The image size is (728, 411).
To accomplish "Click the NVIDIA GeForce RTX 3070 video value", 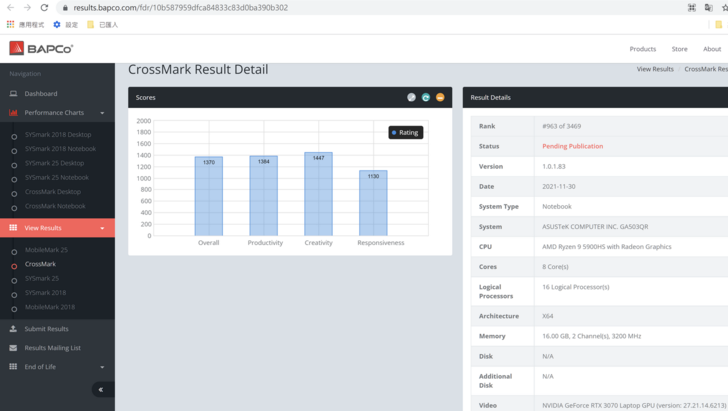I will tap(634, 405).
